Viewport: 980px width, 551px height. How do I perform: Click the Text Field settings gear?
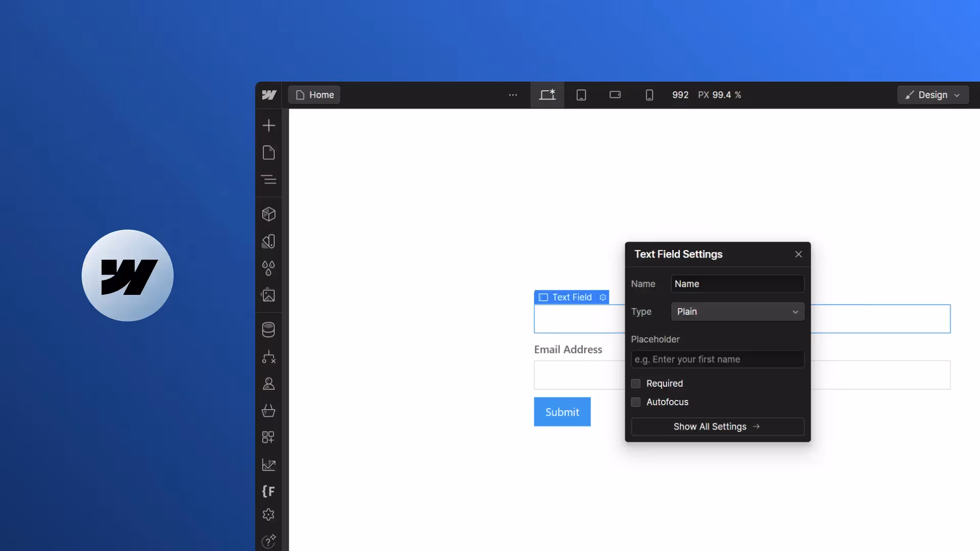[x=603, y=297]
